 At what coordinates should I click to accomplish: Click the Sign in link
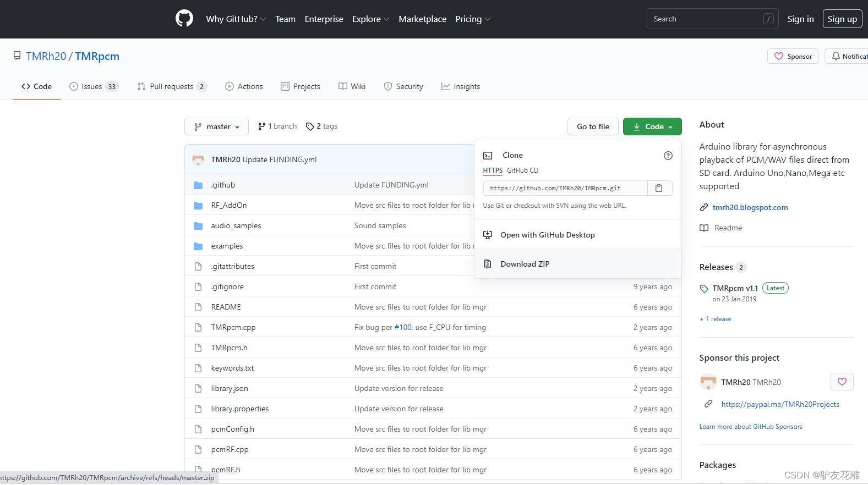click(x=800, y=19)
